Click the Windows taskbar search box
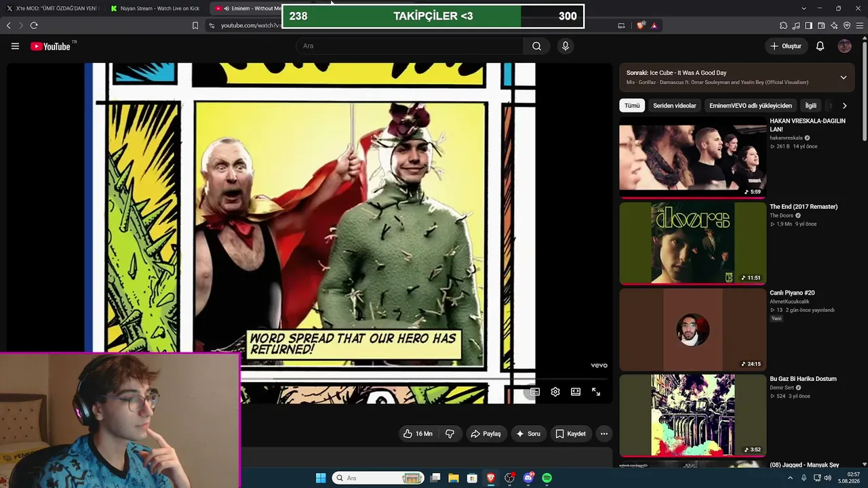 (x=378, y=478)
